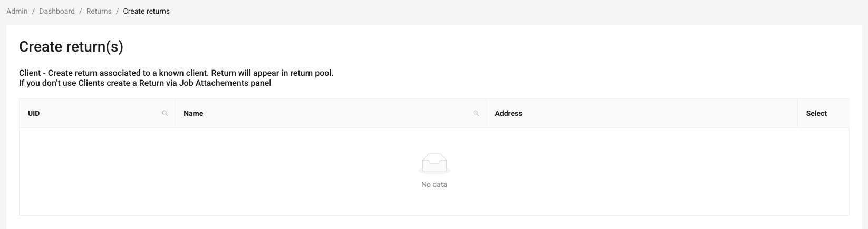Click the empty inbox No data icon

point(434,164)
